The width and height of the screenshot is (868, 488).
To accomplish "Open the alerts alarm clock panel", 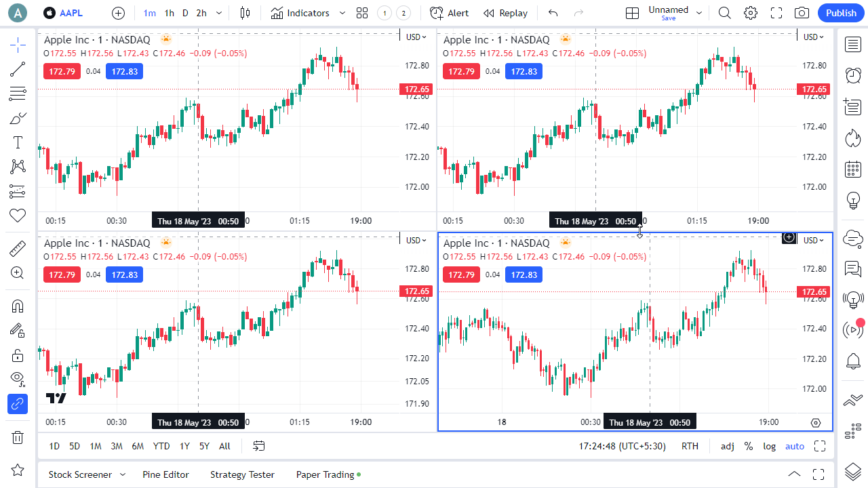I will (x=852, y=75).
